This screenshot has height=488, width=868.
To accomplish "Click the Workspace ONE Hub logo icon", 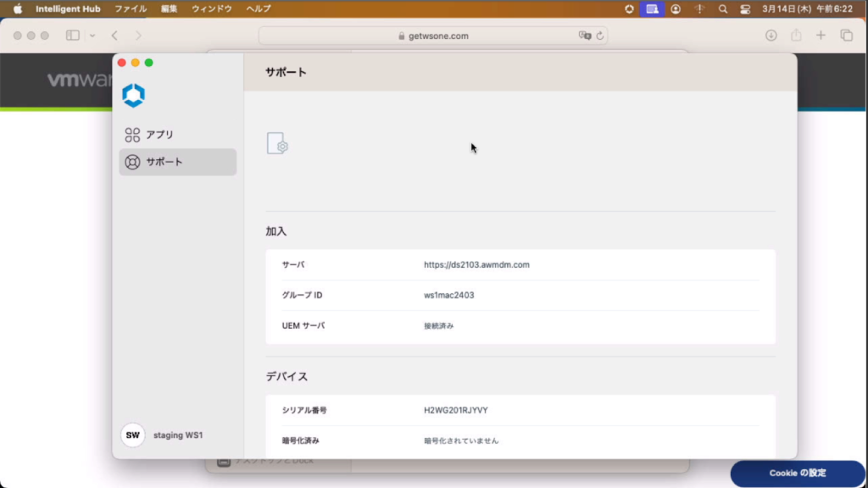I will pos(133,95).
